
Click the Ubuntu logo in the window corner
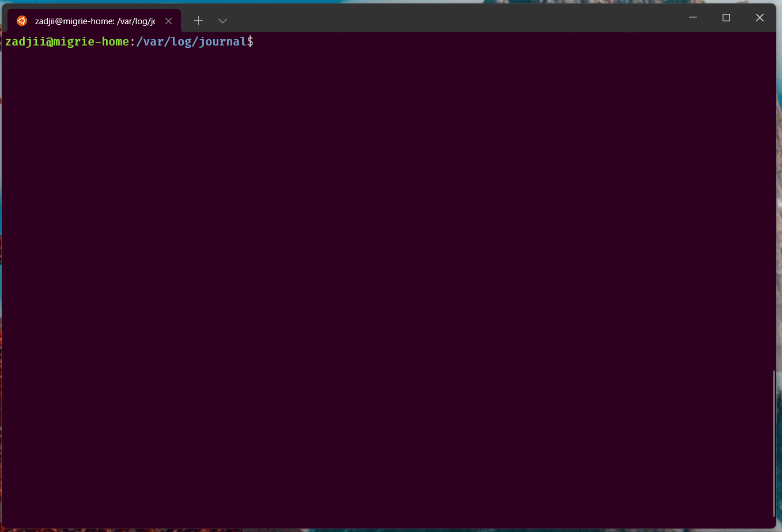(x=21, y=20)
